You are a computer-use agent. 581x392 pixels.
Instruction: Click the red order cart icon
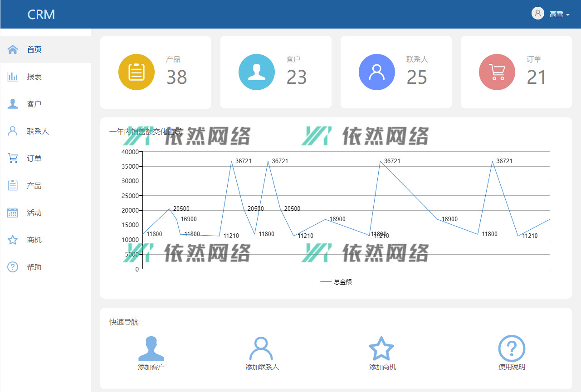click(x=497, y=72)
